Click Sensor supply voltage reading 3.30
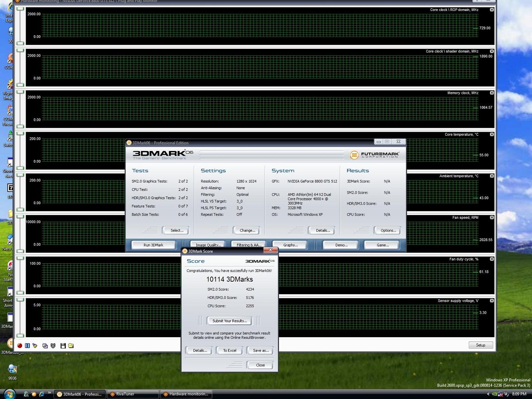The width and height of the screenshot is (532, 399). (483, 313)
